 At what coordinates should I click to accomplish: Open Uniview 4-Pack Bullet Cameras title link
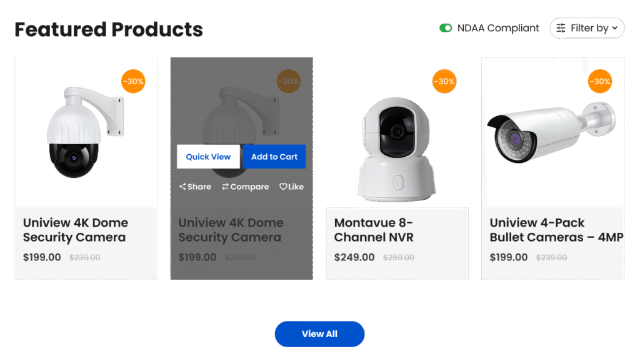coord(556,230)
